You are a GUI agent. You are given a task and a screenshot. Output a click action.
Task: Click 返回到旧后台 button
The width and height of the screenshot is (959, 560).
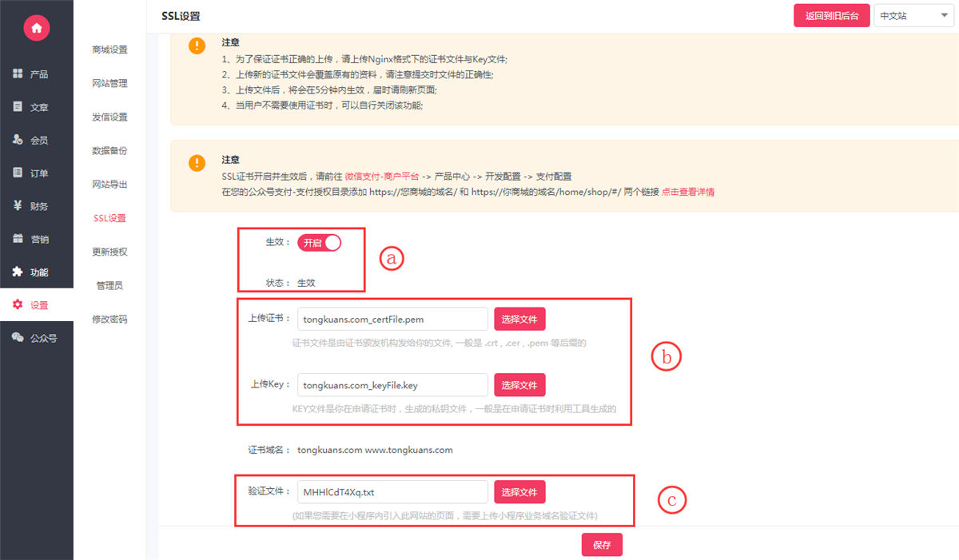[832, 16]
